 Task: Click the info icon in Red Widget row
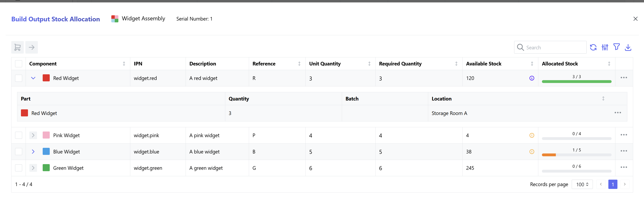tap(532, 78)
